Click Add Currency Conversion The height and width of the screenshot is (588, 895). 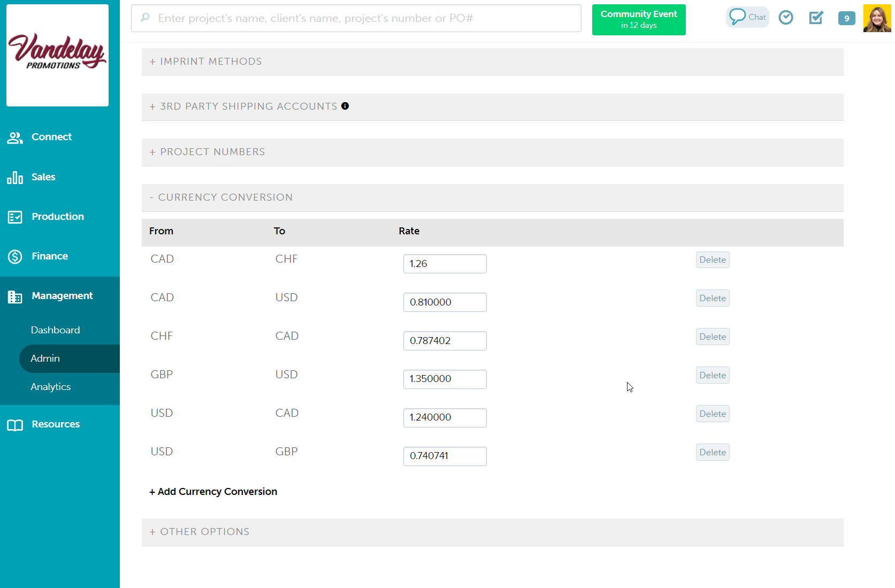[x=213, y=491]
